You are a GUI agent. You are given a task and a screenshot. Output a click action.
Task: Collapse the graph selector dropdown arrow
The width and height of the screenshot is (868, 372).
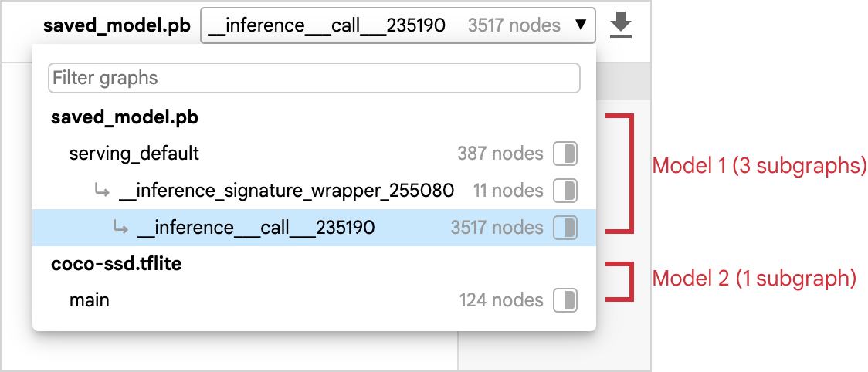click(581, 25)
